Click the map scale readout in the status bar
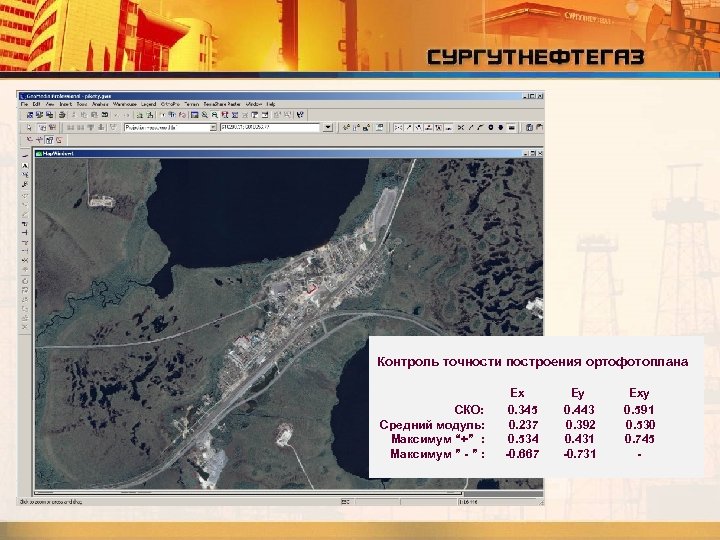This screenshot has height=540, width=720. point(468,502)
